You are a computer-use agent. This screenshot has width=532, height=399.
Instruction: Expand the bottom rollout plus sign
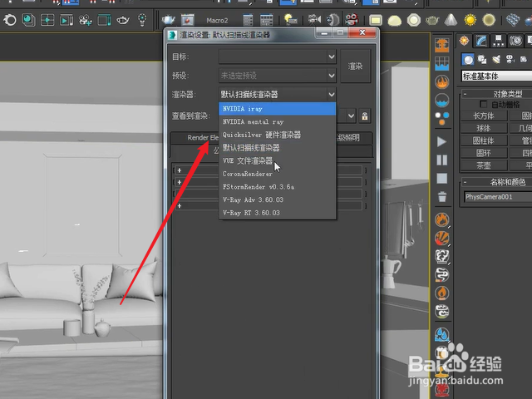click(x=180, y=205)
